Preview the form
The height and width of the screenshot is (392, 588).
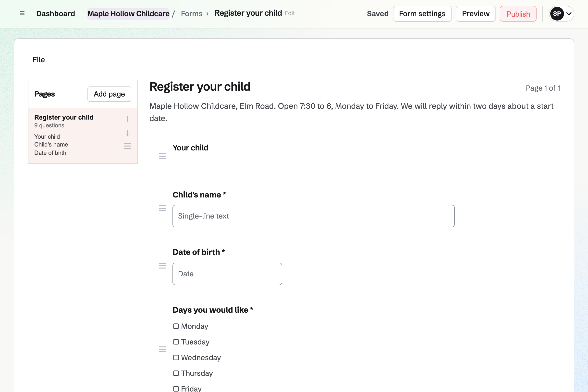(476, 14)
